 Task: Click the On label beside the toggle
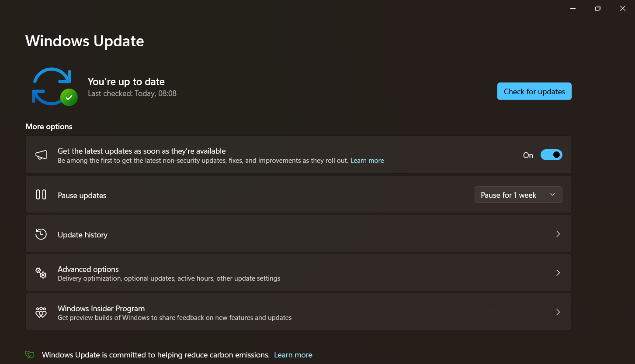coord(528,155)
